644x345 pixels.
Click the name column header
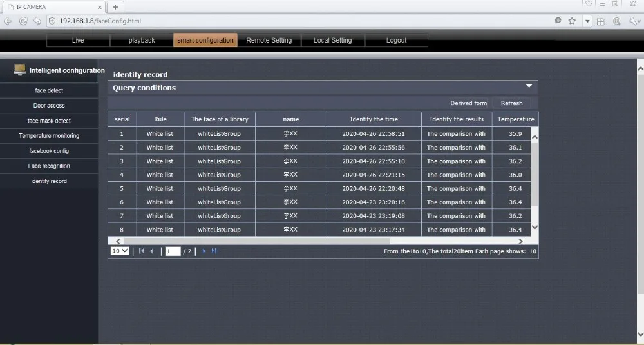click(x=291, y=119)
